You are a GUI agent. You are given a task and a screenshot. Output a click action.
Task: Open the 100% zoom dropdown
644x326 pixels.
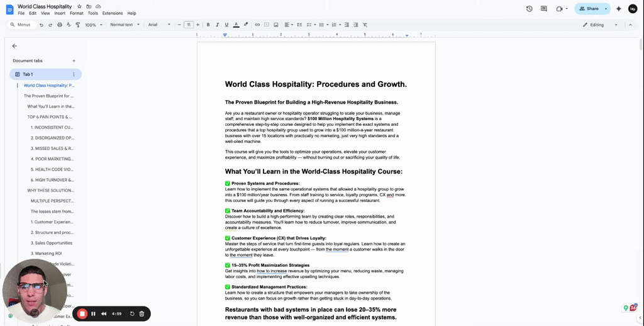click(x=93, y=25)
